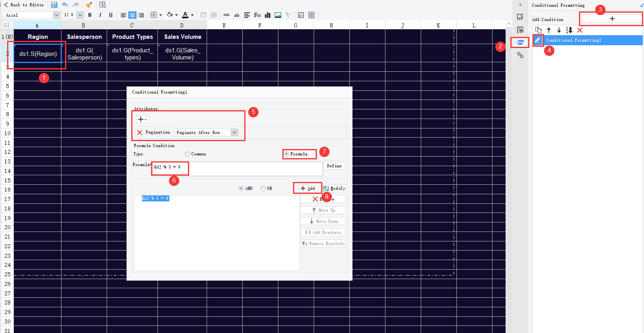
Task: Open the Conditional Formatting side tab
Action: tap(520, 42)
